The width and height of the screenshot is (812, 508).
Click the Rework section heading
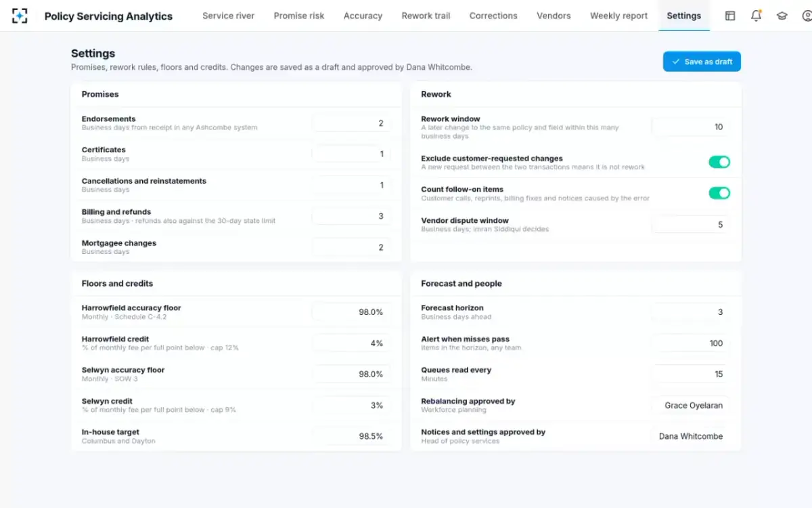tap(436, 94)
